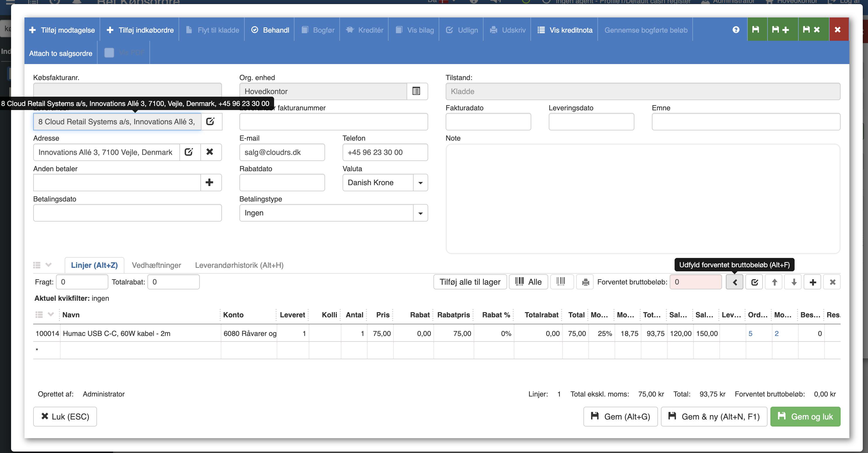Expand the Valuta Danish Krone dropdown
This screenshot has width=868, height=453.
coord(420,183)
